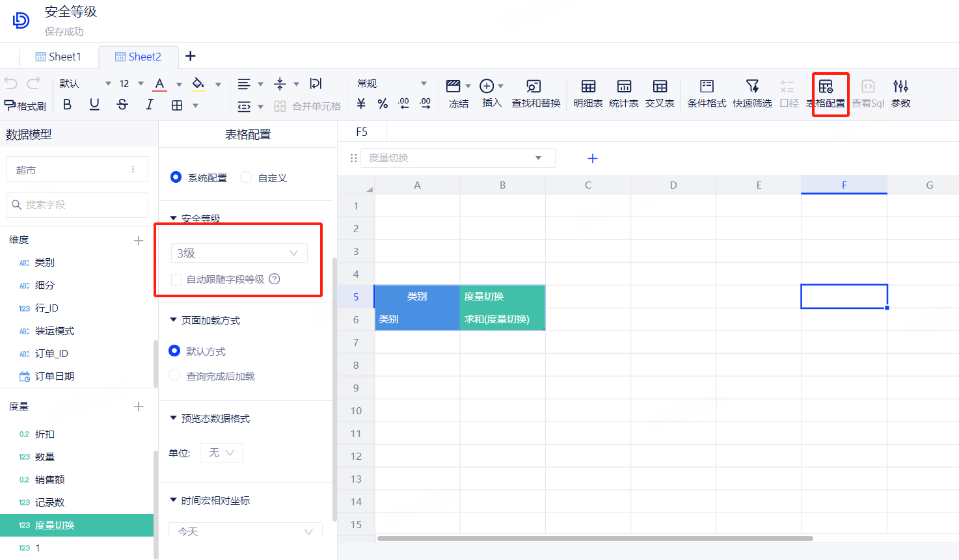The image size is (959, 560).
Task: Open Find and Replace (查找和替换)
Action: (535, 93)
